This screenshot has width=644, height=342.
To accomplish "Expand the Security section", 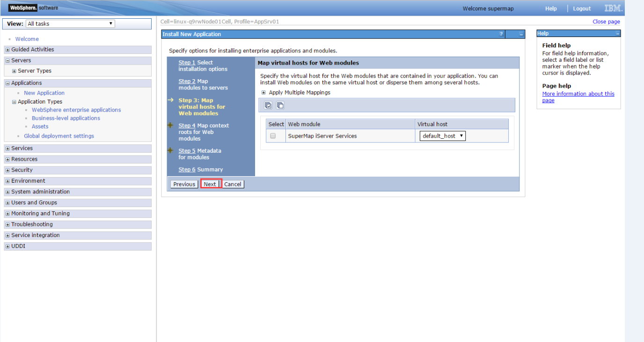I will pyautogui.click(x=7, y=170).
